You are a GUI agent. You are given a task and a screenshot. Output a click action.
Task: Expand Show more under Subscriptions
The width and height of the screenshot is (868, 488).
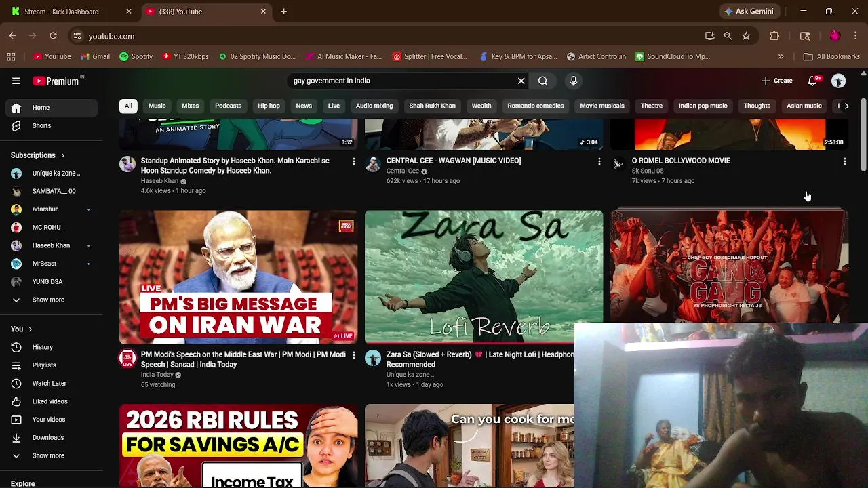[x=52, y=300]
